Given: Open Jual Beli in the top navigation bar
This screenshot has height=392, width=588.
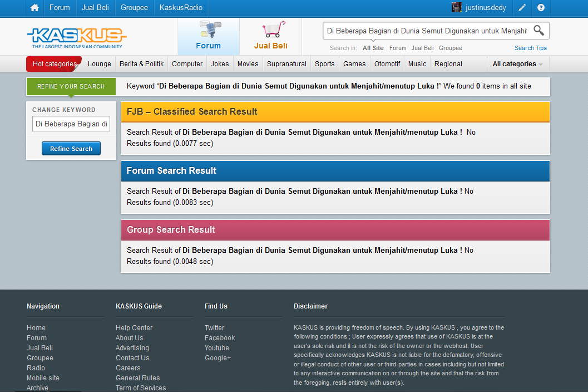Looking at the screenshot, I should pos(95,7).
